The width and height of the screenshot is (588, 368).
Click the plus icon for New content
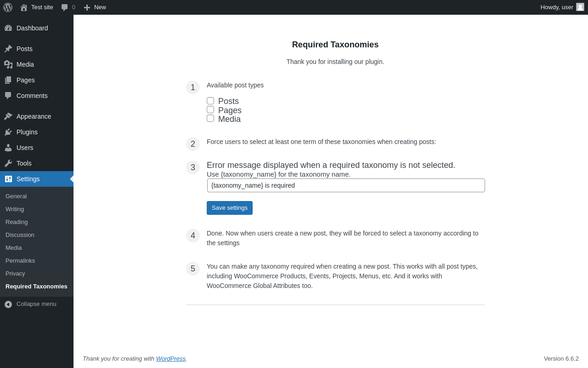point(87,7)
